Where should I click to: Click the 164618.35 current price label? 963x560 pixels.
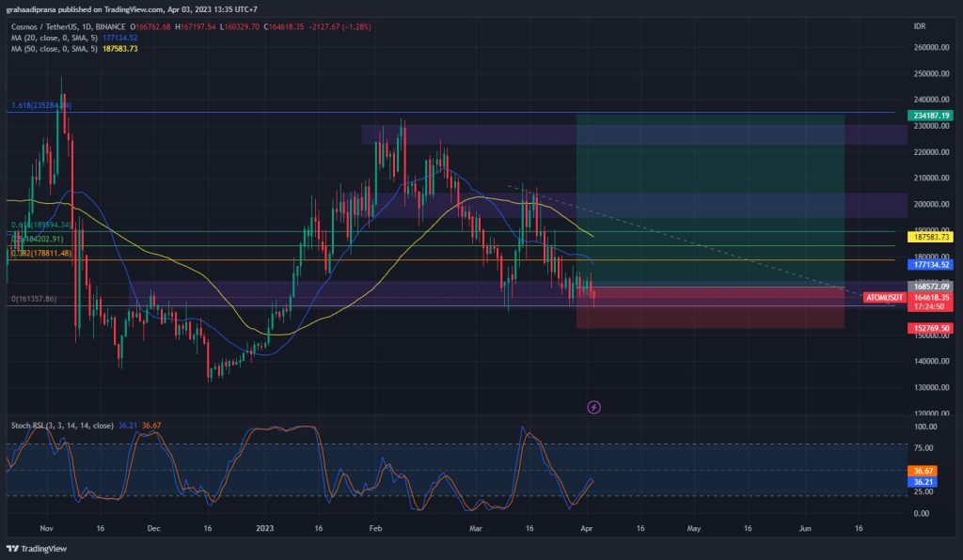[930, 298]
